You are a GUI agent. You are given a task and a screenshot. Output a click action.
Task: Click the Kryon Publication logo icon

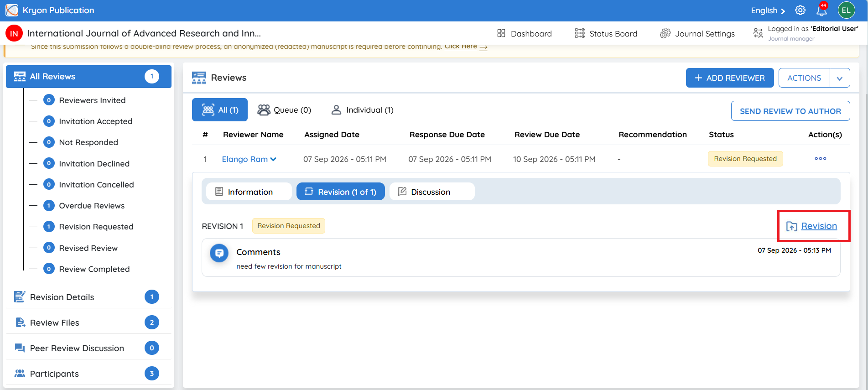point(12,10)
